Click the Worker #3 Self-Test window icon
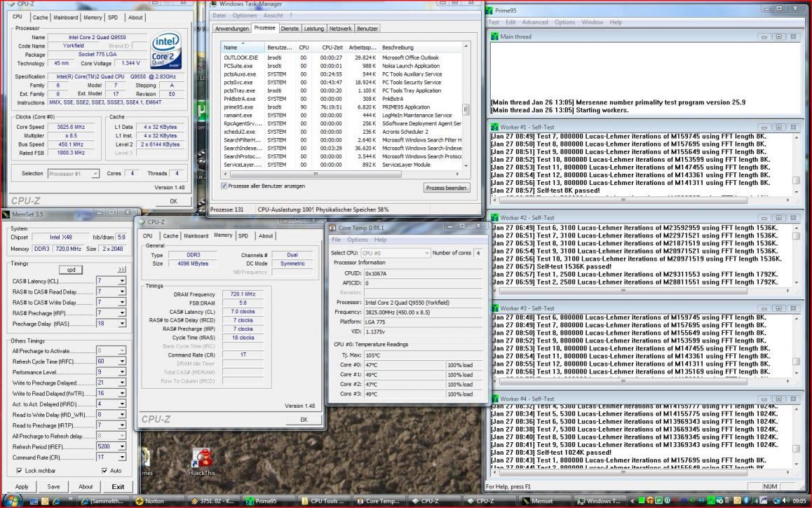The width and height of the screenshot is (812, 508). [x=494, y=308]
